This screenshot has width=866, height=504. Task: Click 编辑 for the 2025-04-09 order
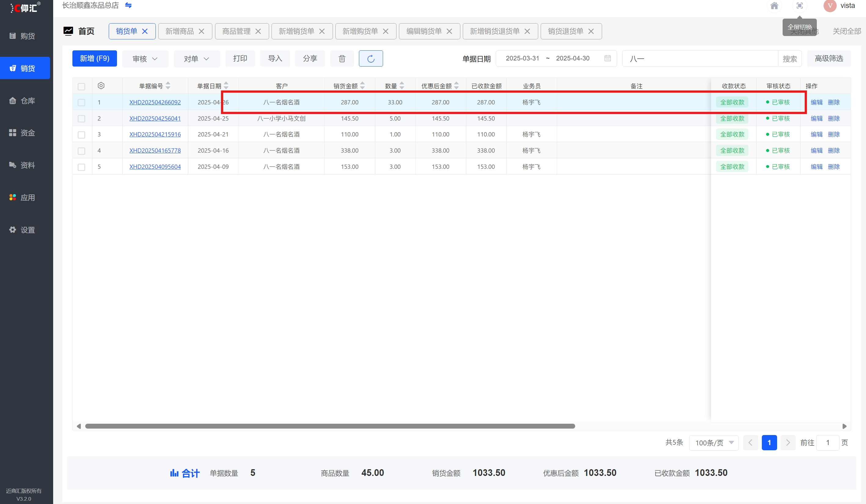pyautogui.click(x=816, y=166)
